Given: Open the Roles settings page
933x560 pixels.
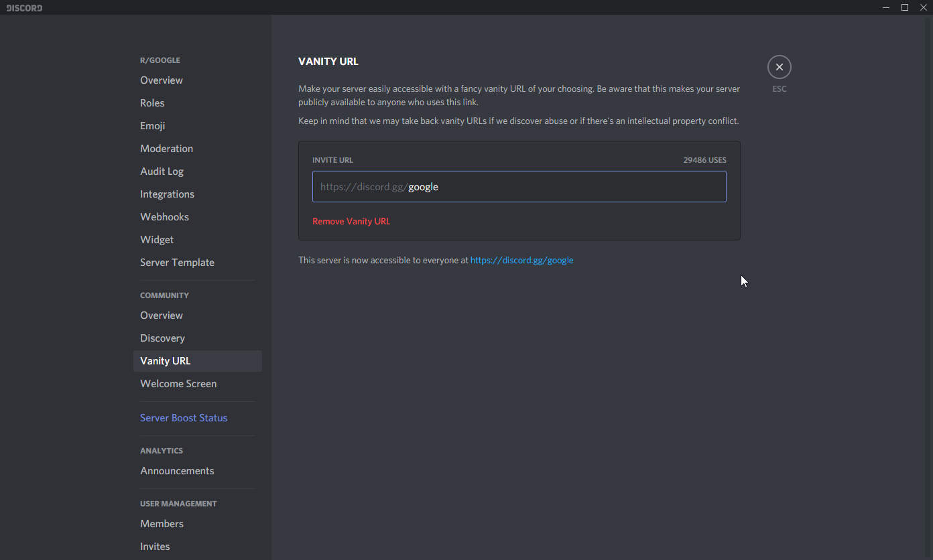Looking at the screenshot, I should point(152,103).
